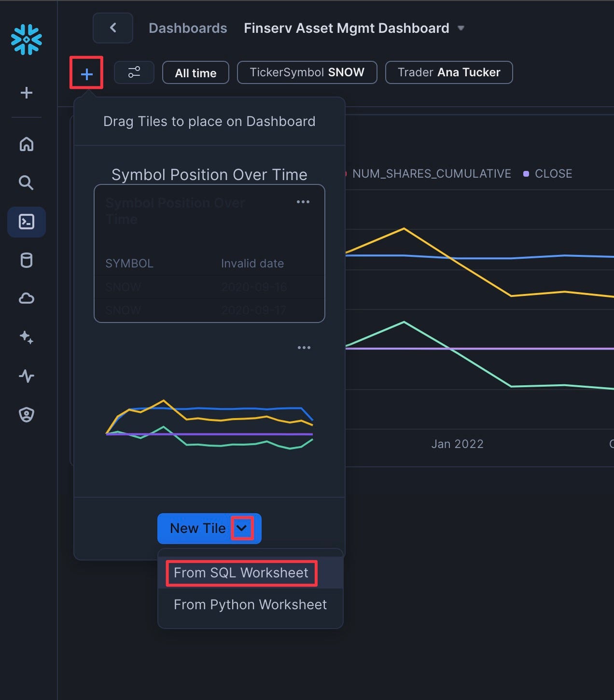Screen dimensions: 614x700
Task: Click the sidebar Create plus icon
Action: 27,93
